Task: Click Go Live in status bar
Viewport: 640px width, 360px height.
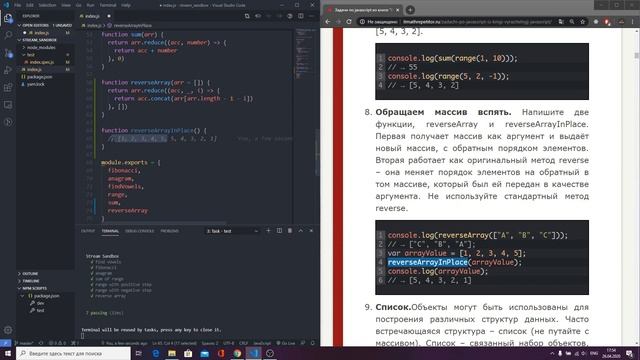Action: click(x=286, y=343)
